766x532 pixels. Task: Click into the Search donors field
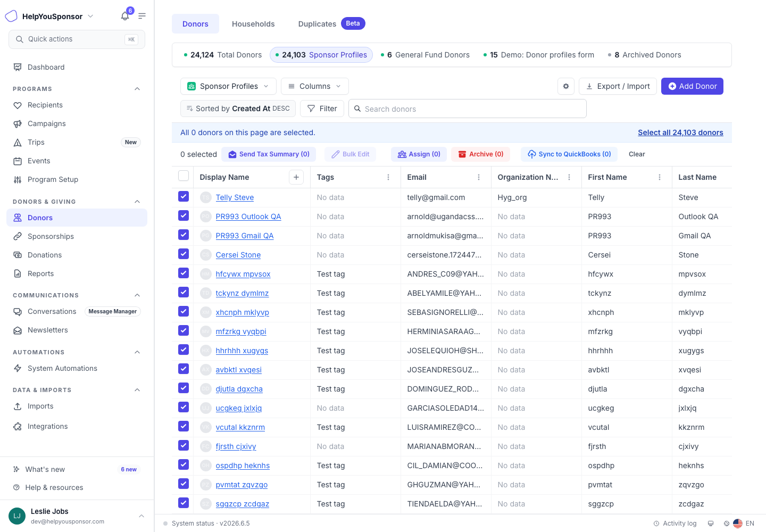click(468, 109)
